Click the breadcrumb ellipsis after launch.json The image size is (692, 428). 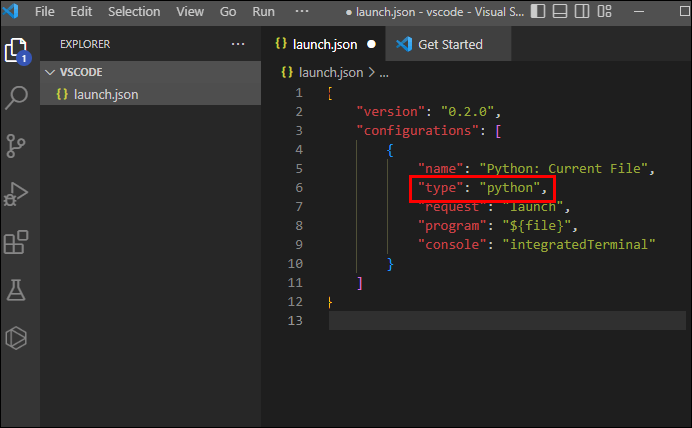pos(384,72)
